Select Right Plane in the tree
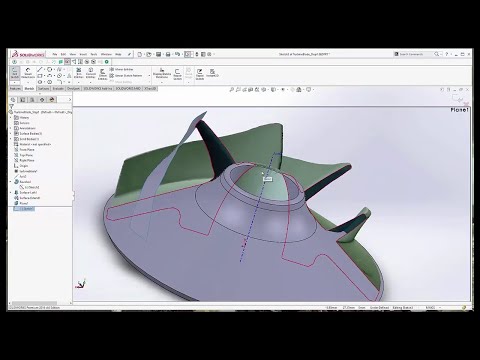This screenshot has width=480, height=360. 24,160
